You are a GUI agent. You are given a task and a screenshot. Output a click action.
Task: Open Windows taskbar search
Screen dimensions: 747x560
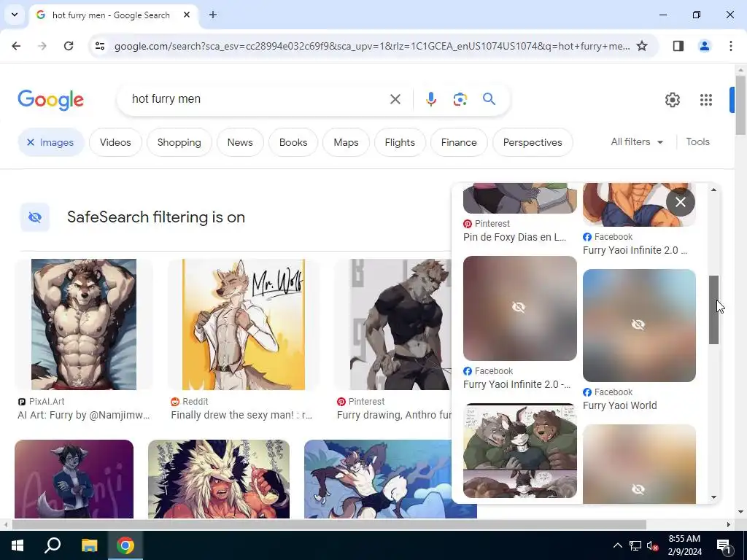click(53, 545)
